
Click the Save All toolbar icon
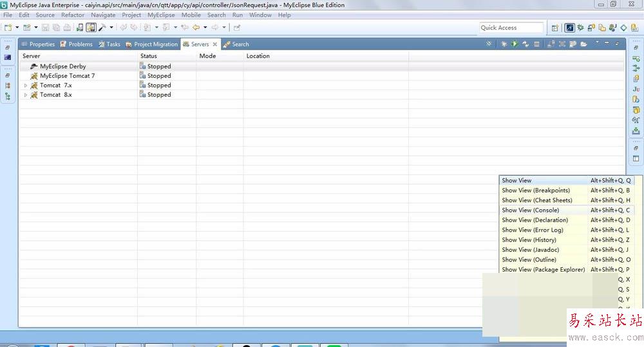pos(56,28)
